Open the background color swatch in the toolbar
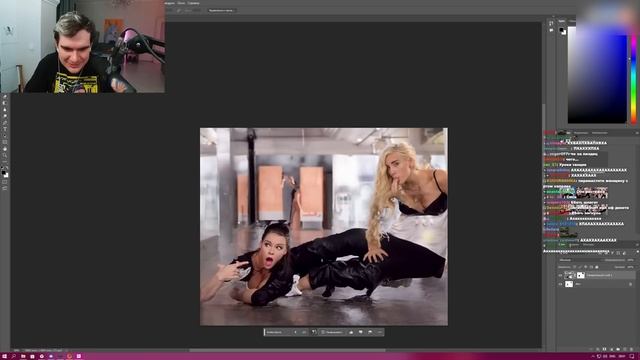Viewport: 640px width, 360px height. [x=7, y=176]
